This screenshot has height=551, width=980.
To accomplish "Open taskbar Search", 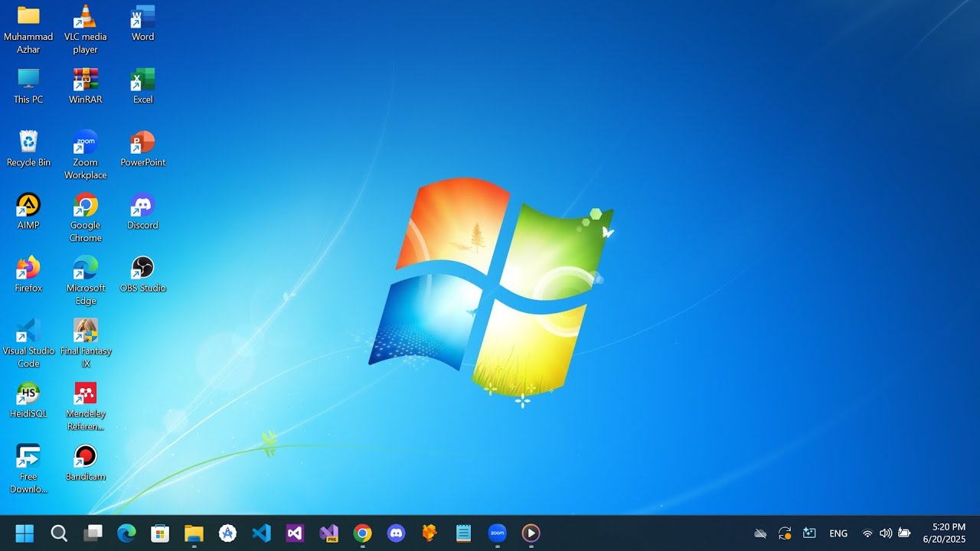I will (x=59, y=533).
